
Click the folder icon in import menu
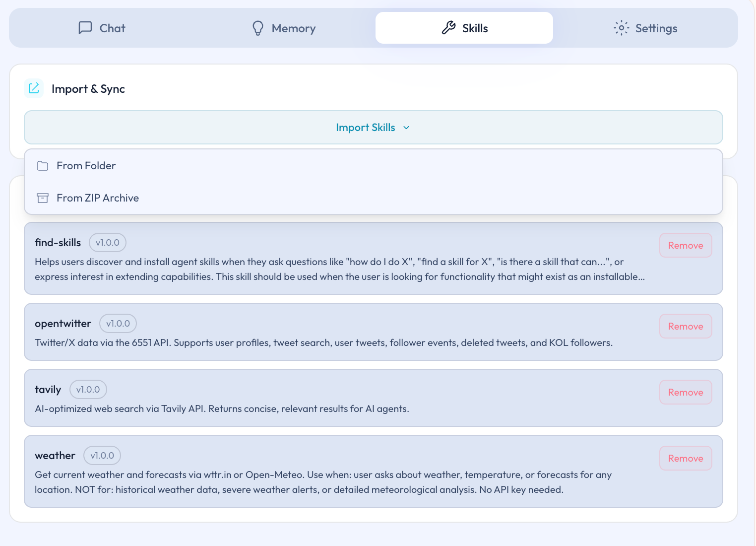tap(43, 166)
